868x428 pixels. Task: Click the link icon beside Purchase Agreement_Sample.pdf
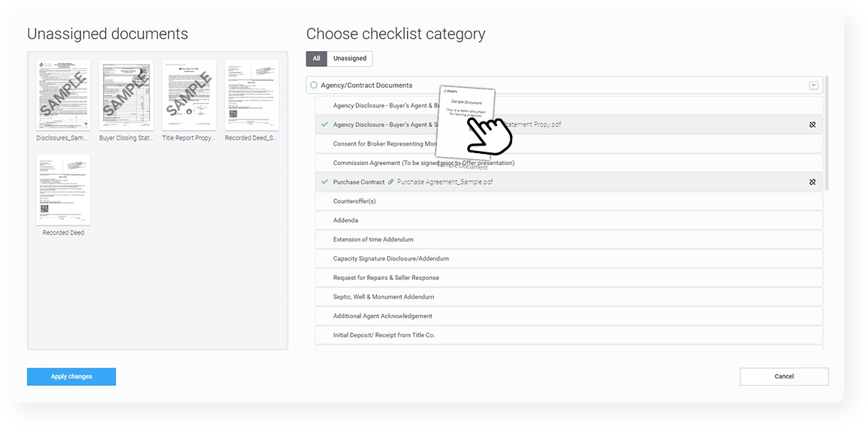tap(390, 182)
